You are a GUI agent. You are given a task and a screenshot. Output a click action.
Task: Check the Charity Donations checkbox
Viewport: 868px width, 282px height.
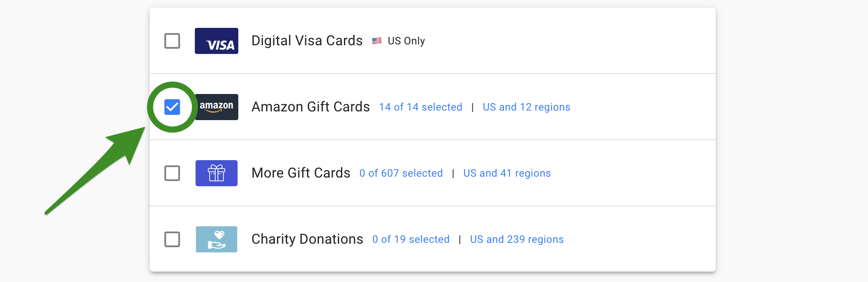point(172,239)
